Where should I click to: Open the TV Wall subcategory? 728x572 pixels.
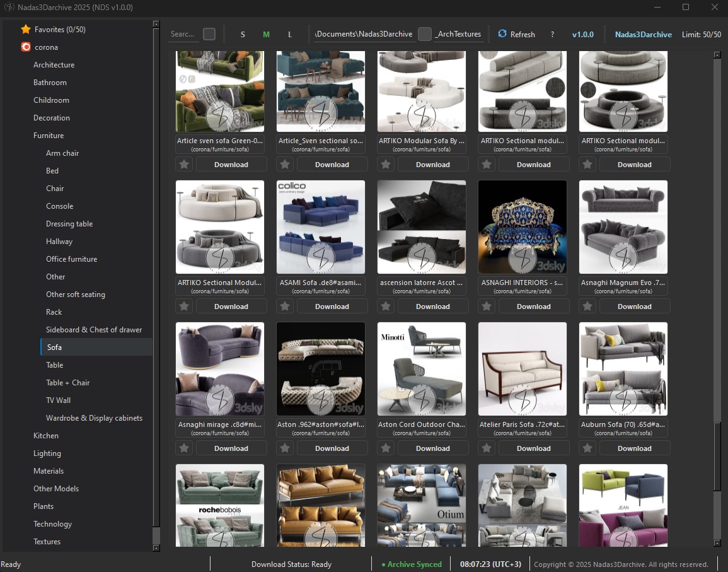click(x=58, y=400)
